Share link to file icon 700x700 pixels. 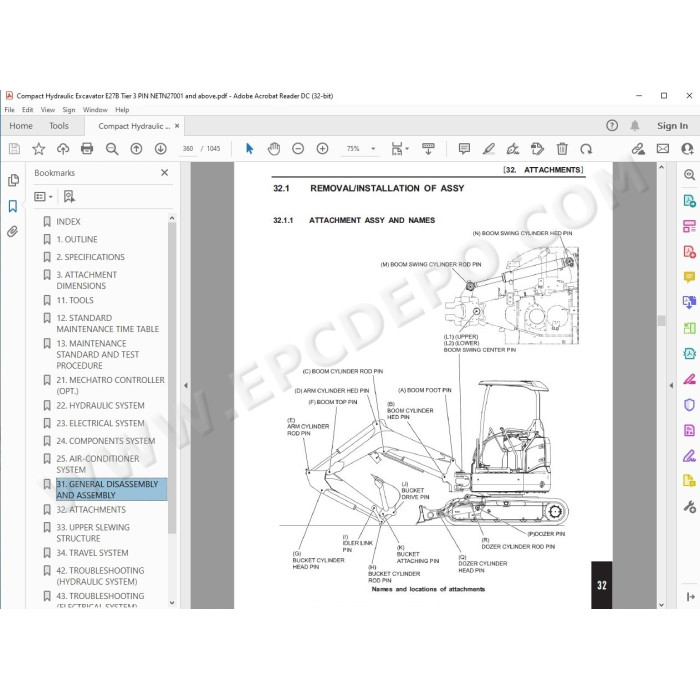click(638, 149)
